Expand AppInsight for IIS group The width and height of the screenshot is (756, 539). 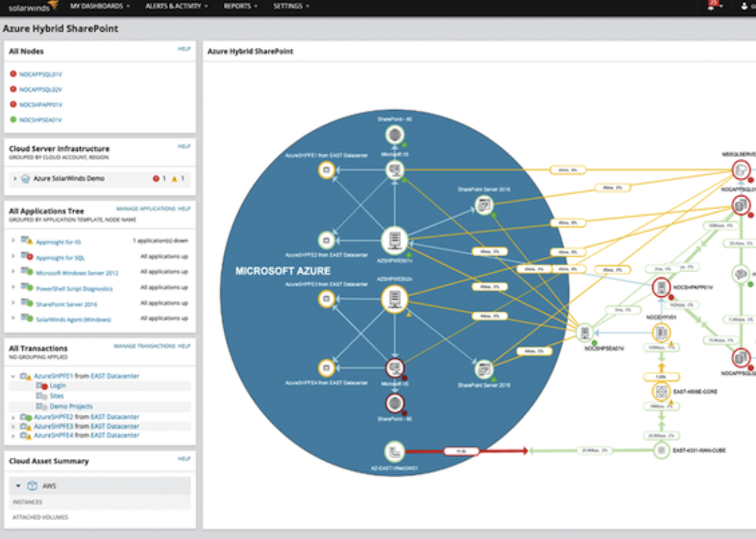coord(13,240)
